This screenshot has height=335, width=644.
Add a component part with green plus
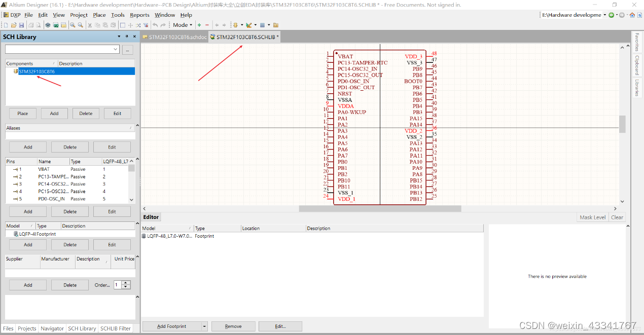coord(199,25)
